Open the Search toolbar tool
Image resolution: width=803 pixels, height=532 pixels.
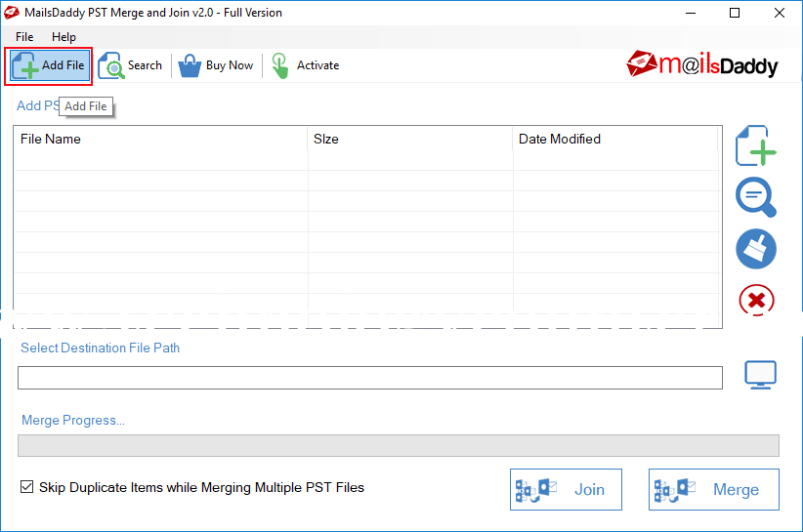click(130, 65)
